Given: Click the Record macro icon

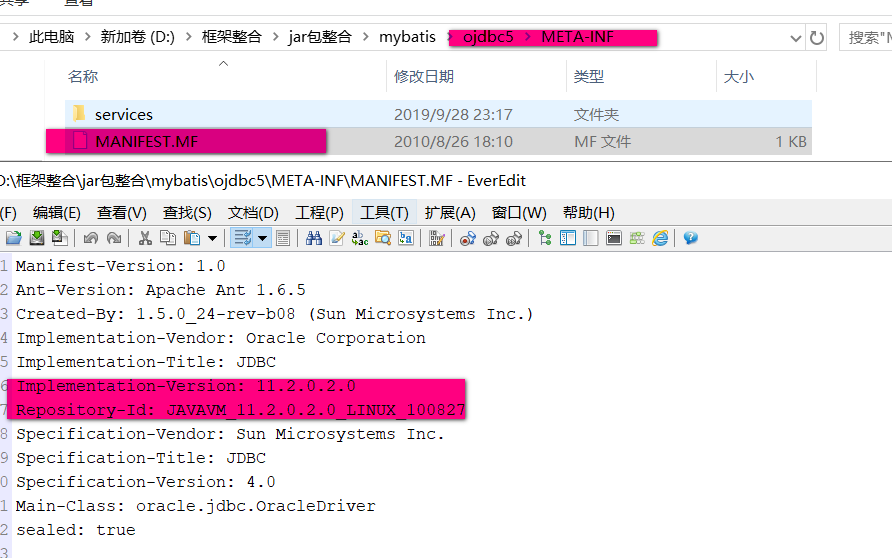Looking at the screenshot, I should pyautogui.click(x=468, y=238).
